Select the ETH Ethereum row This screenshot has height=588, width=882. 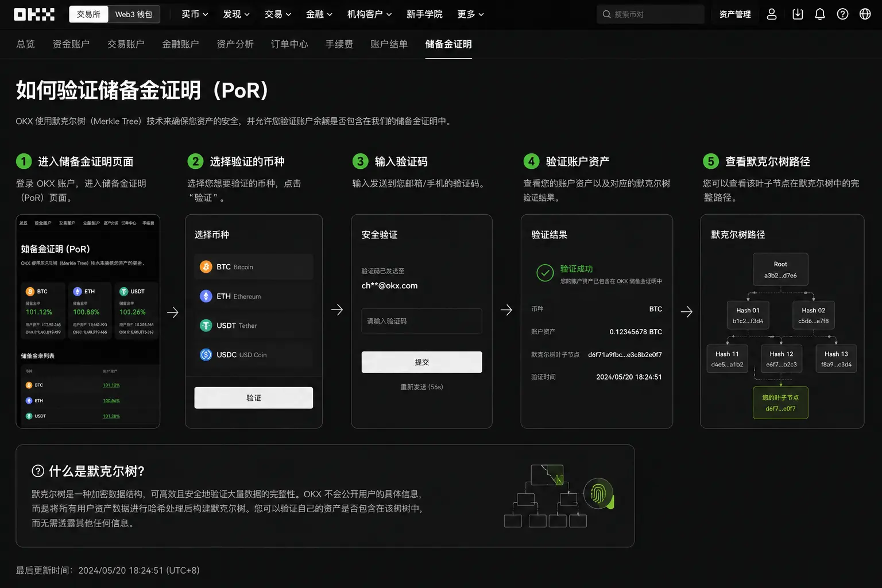254,296
